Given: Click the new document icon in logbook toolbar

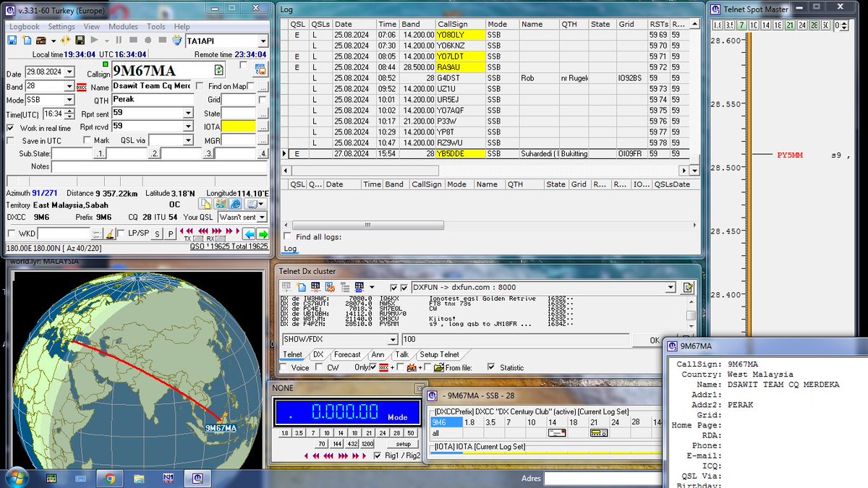Looking at the screenshot, I should [x=27, y=40].
